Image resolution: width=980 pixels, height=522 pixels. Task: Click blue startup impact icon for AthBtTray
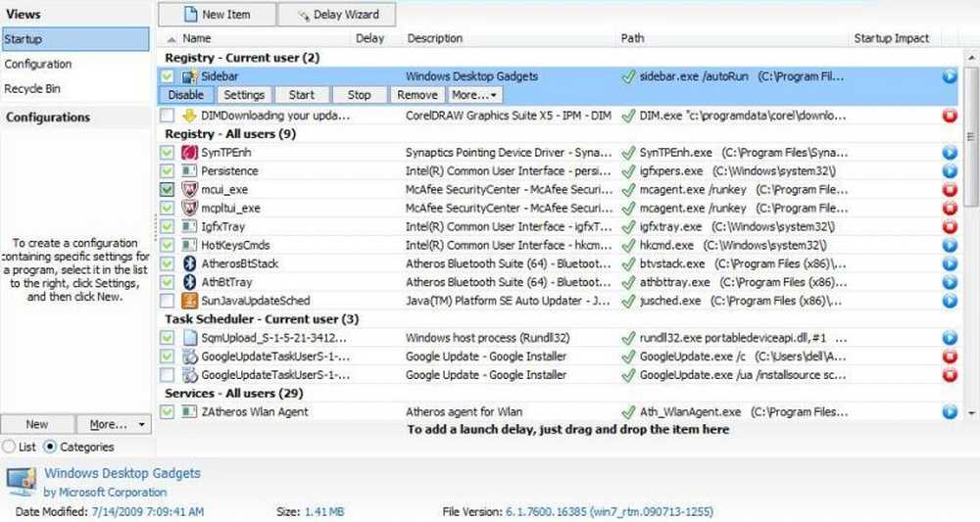pyautogui.click(x=950, y=282)
